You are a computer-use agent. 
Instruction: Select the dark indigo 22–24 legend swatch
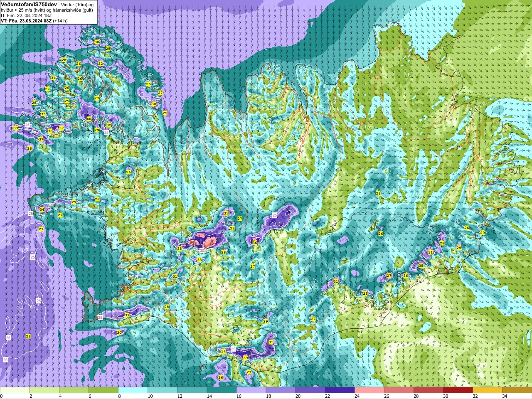point(340,390)
